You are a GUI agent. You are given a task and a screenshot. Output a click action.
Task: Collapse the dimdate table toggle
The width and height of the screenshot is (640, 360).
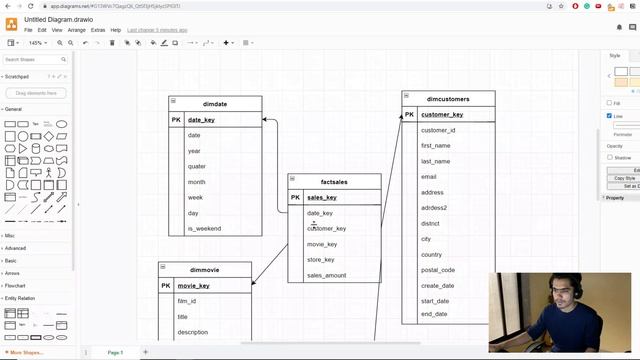coord(173,101)
